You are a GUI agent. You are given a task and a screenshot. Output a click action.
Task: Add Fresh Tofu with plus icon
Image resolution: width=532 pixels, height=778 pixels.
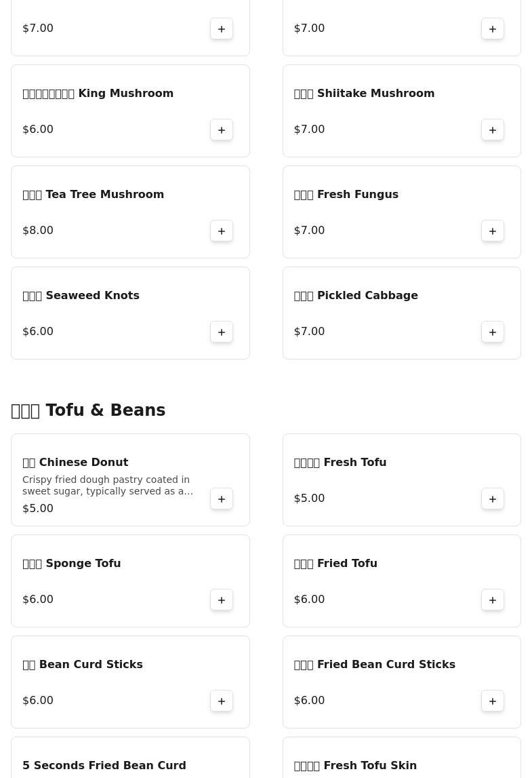pyautogui.click(x=493, y=499)
